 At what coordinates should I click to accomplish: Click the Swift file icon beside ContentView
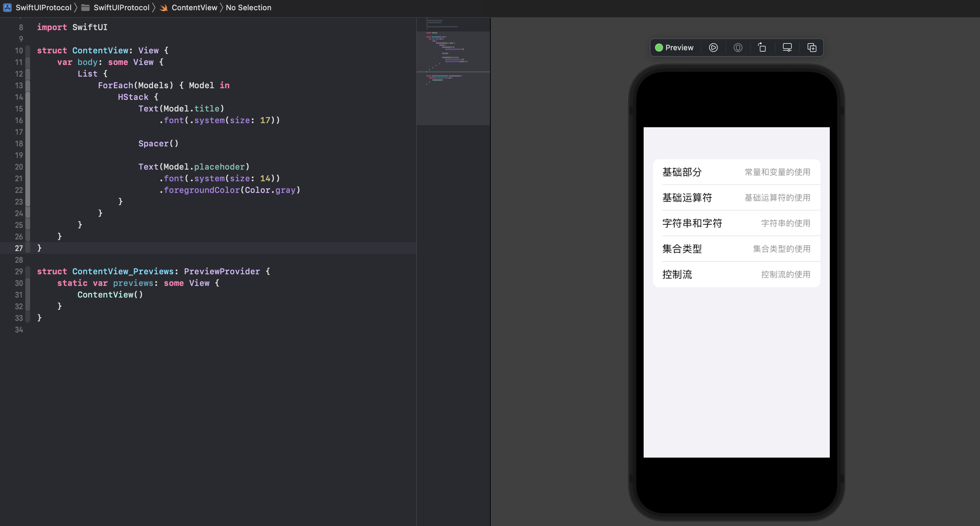tap(164, 8)
